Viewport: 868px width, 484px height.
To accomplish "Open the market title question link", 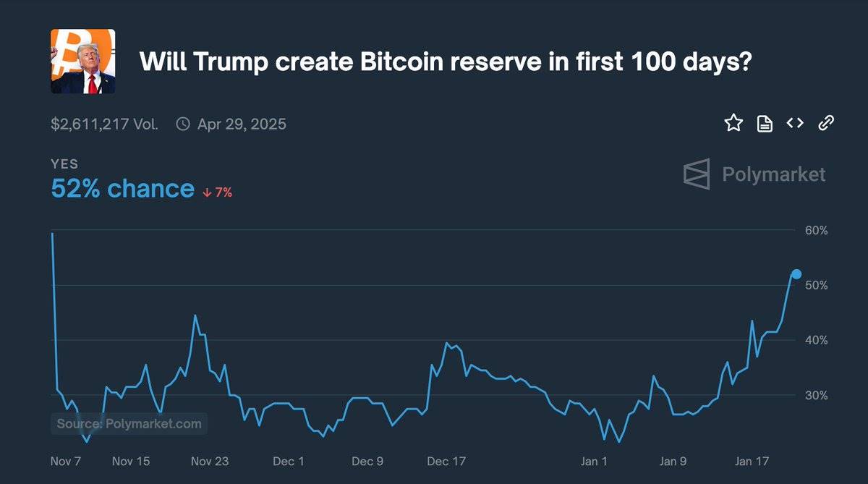I will [446, 61].
